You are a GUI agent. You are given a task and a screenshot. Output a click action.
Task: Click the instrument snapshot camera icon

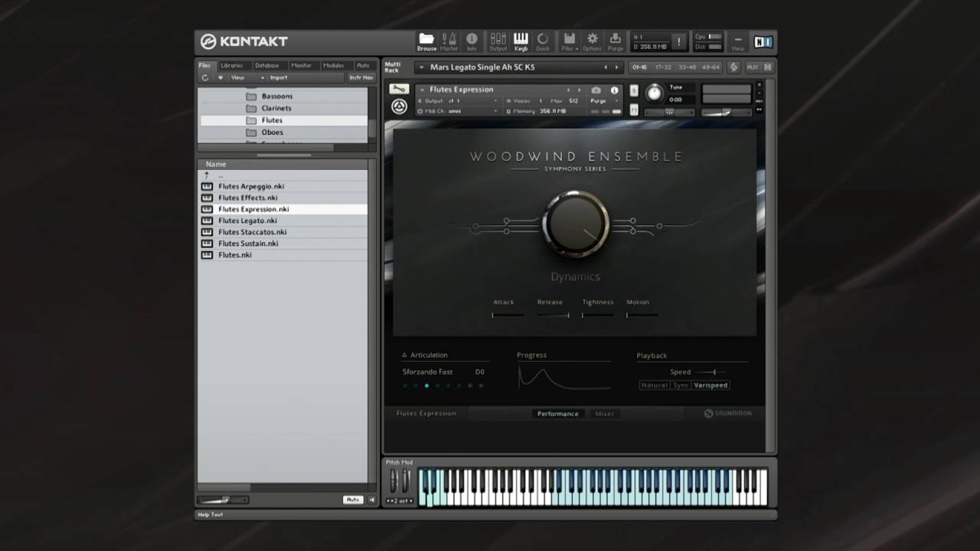point(596,90)
